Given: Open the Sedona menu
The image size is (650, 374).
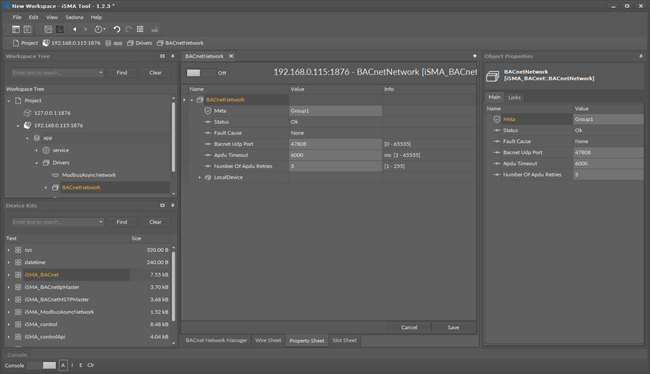Looking at the screenshot, I should click(x=74, y=17).
